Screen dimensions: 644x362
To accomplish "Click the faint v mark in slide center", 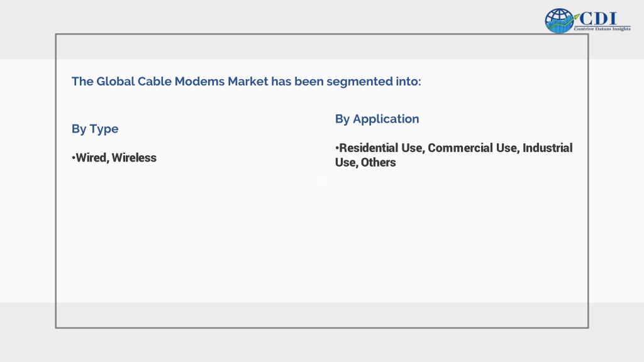I will tap(322, 183).
